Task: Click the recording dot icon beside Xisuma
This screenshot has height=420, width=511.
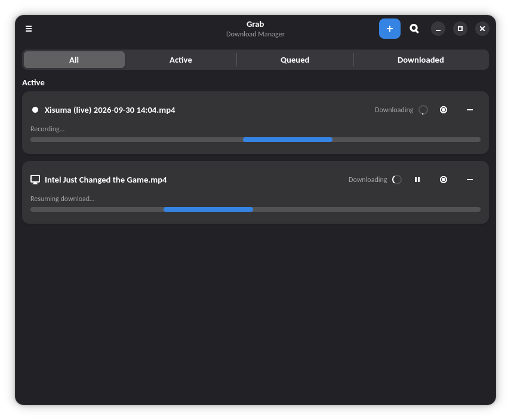Action: 35,110
